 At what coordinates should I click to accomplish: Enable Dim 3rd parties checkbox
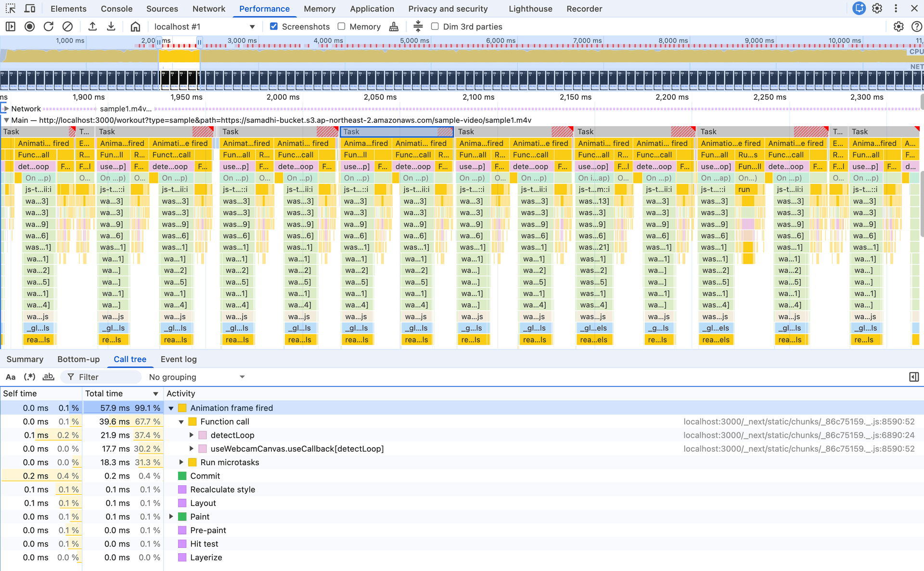435,26
